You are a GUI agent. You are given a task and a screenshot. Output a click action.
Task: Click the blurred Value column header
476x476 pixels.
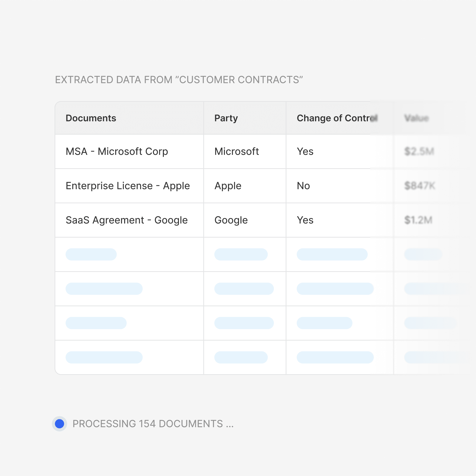tap(416, 118)
